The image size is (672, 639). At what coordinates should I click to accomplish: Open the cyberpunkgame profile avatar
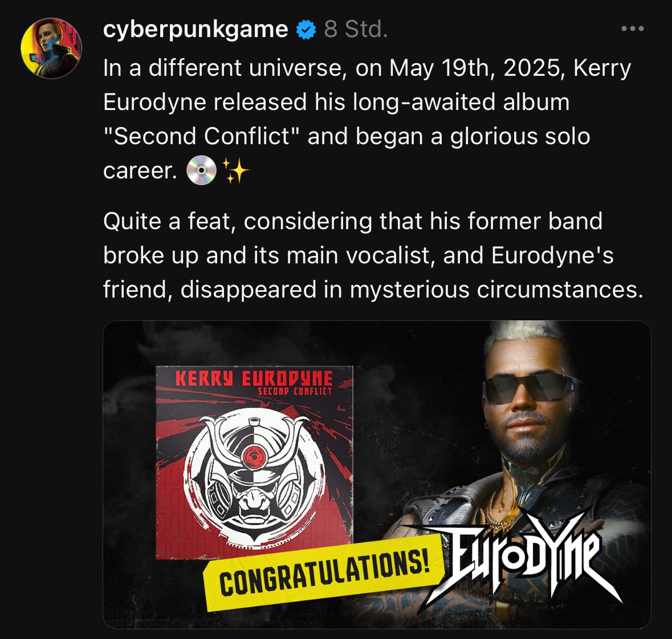(51, 48)
